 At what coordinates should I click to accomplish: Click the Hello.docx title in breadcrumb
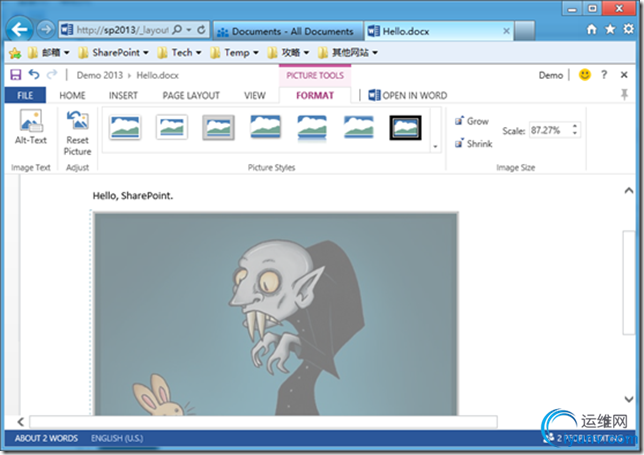158,75
